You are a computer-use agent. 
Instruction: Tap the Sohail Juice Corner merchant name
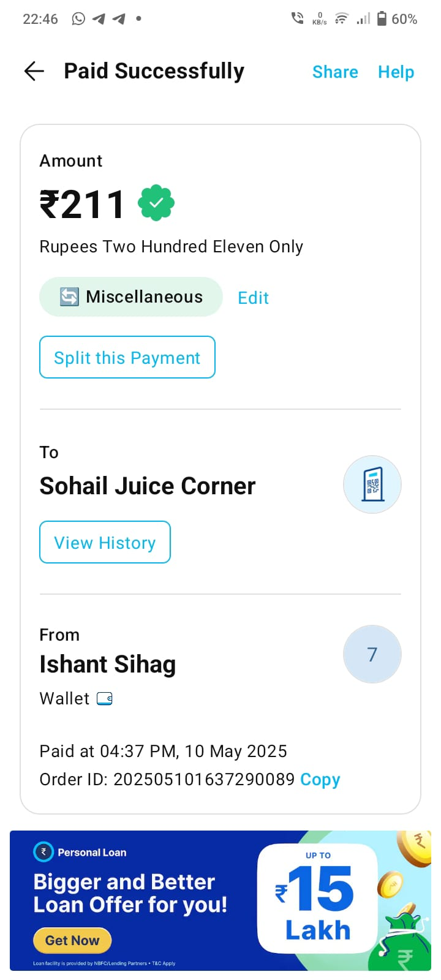pyautogui.click(x=148, y=486)
